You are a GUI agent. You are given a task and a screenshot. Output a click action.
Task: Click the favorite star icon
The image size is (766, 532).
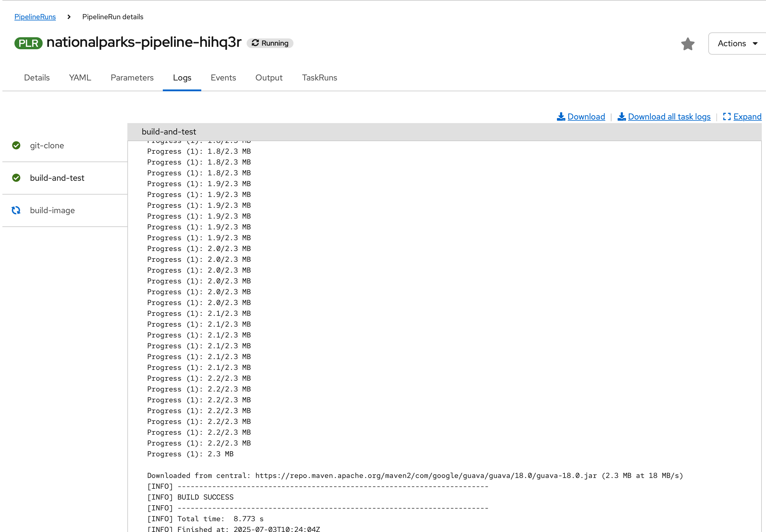(687, 44)
